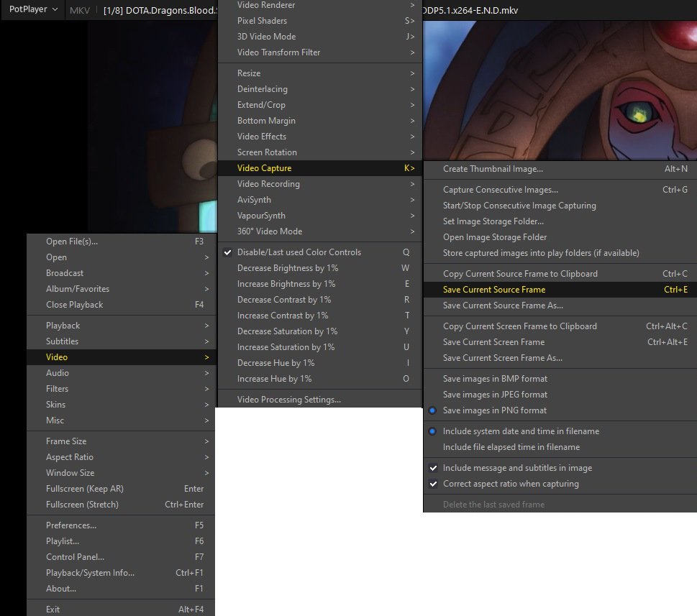Click Increase Saturation by 1%
The image size is (697, 616).
coord(319,347)
